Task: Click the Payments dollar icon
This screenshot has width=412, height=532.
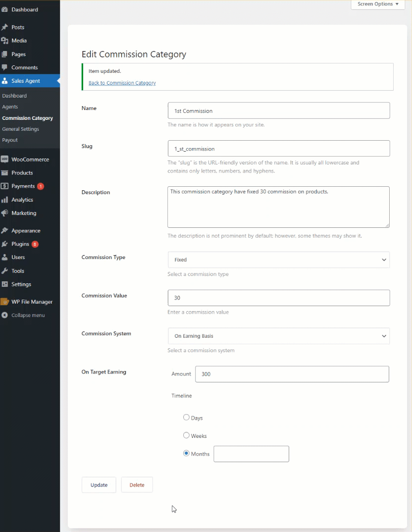Action: pos(4,186)
